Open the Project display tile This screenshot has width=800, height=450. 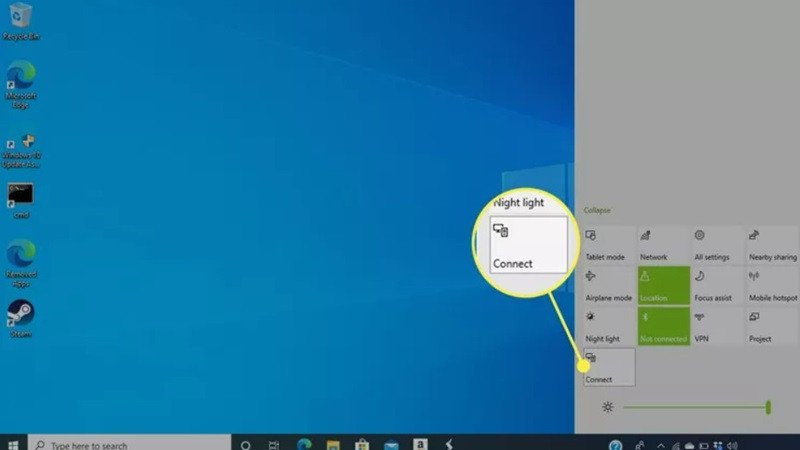[x=772, y=327]
